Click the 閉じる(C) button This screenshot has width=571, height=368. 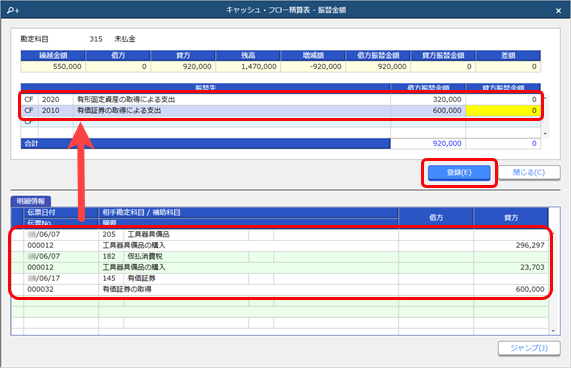pyautogui.click(x=529, y=173)
